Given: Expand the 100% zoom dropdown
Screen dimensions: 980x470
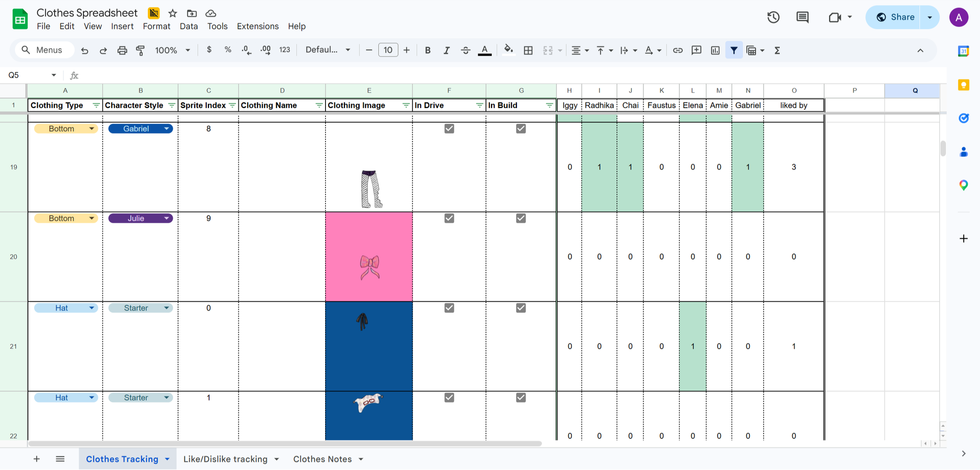Looking at the screenshot, I should pos(188,50).
